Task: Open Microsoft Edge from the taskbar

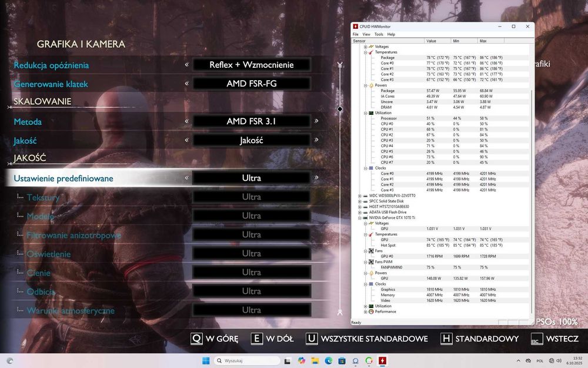Action: pos(329,360)
